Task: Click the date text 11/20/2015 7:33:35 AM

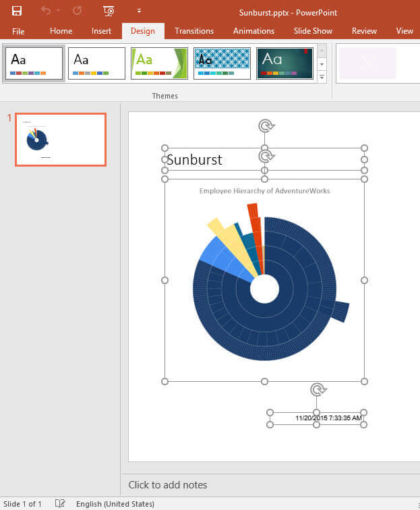Action: tap(328, 418)
